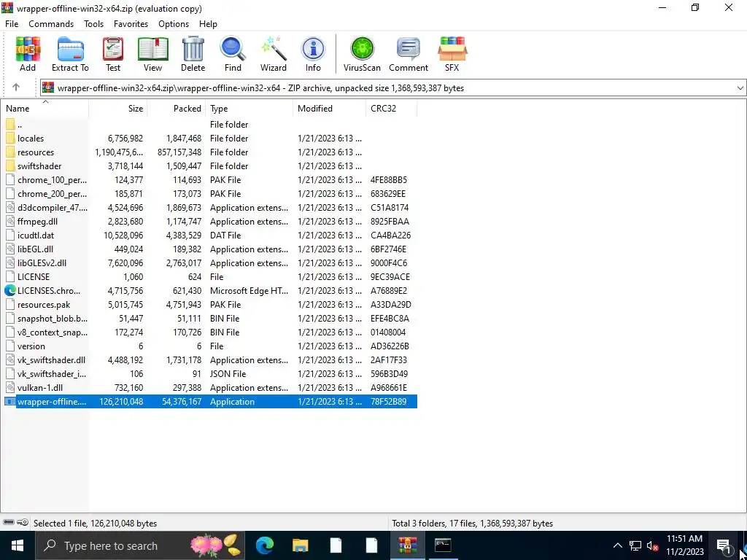Click the Extract To toolbar icon
The width and height of the screenshot is (747, 560).
tap(70, 54)
